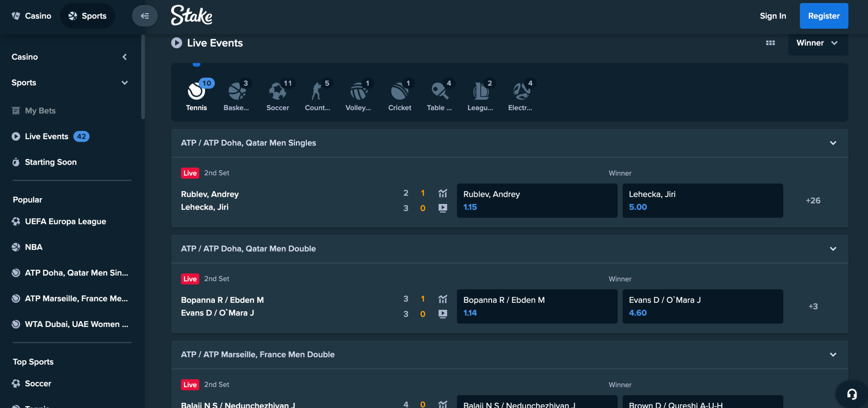Switch to the grid layout view icon

coord(771,43)
